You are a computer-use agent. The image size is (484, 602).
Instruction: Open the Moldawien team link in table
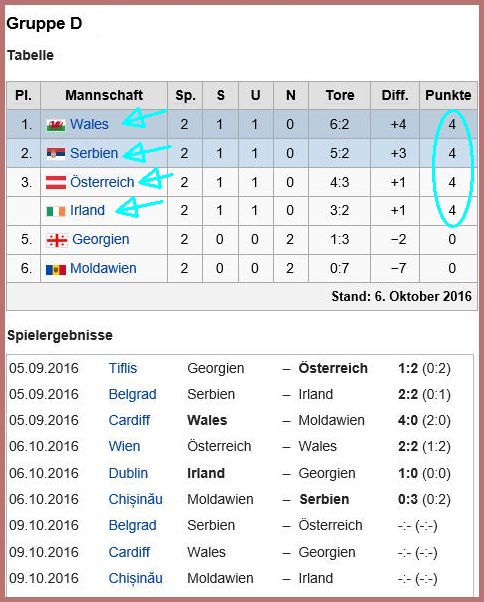coord(103,268)
